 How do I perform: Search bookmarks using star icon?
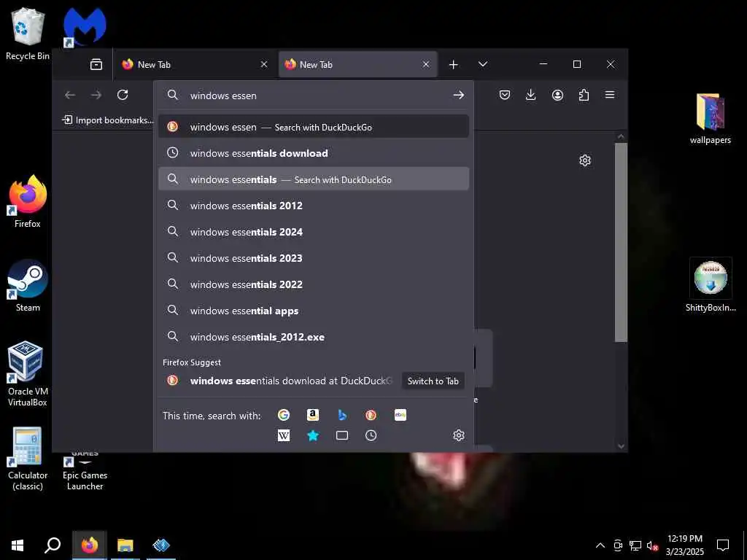click(312, 435)
